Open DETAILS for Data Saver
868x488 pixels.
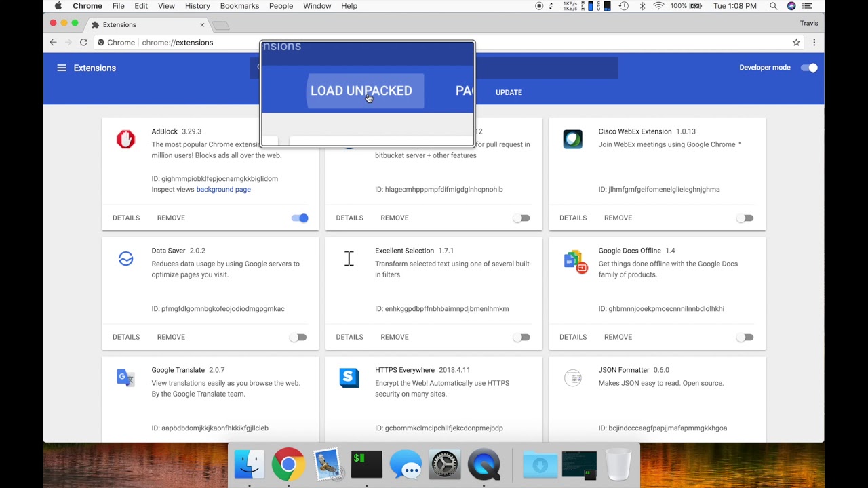click(126, 337)
